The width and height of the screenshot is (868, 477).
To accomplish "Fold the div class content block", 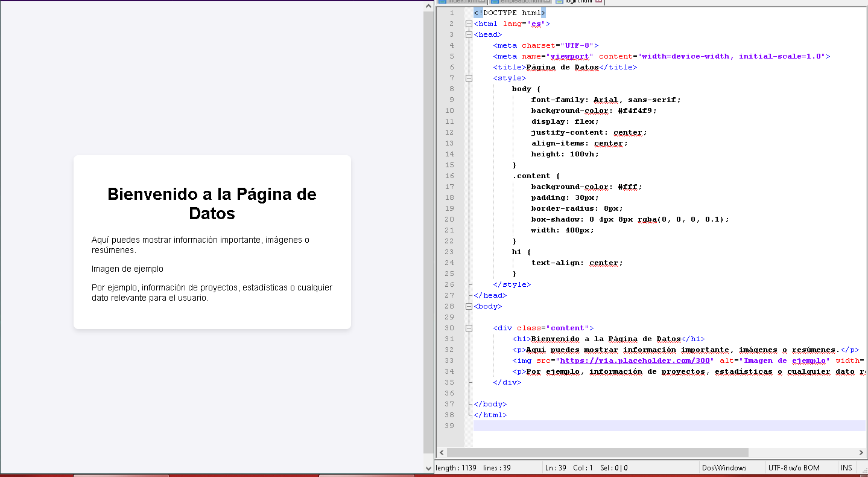I will coord(469,328).
